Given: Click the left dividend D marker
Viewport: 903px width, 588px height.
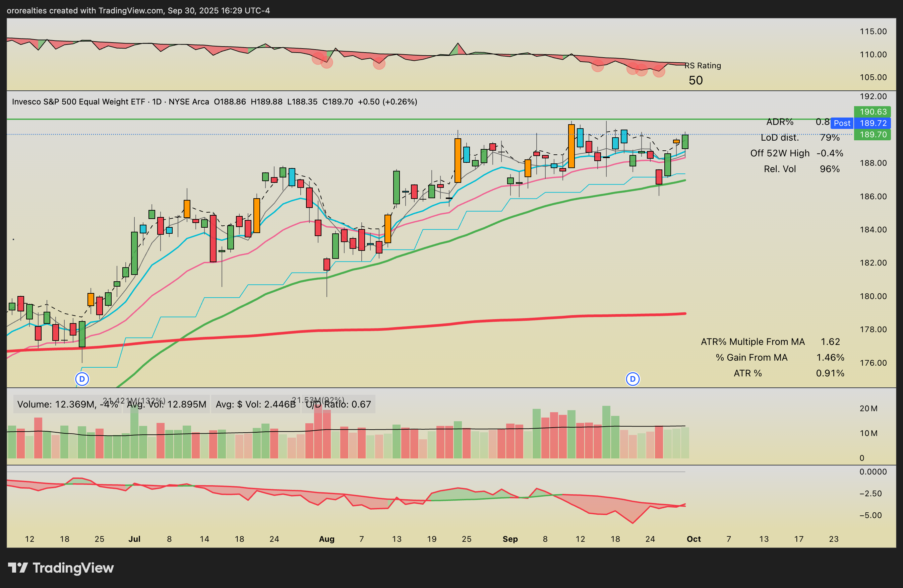Looking at the screenshot, I should point(82,379).
